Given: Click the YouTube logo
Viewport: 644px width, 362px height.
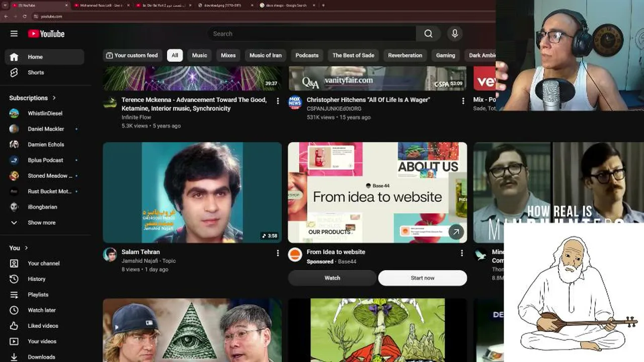Looking at the screenshot, I should click(x=46, y=34).
